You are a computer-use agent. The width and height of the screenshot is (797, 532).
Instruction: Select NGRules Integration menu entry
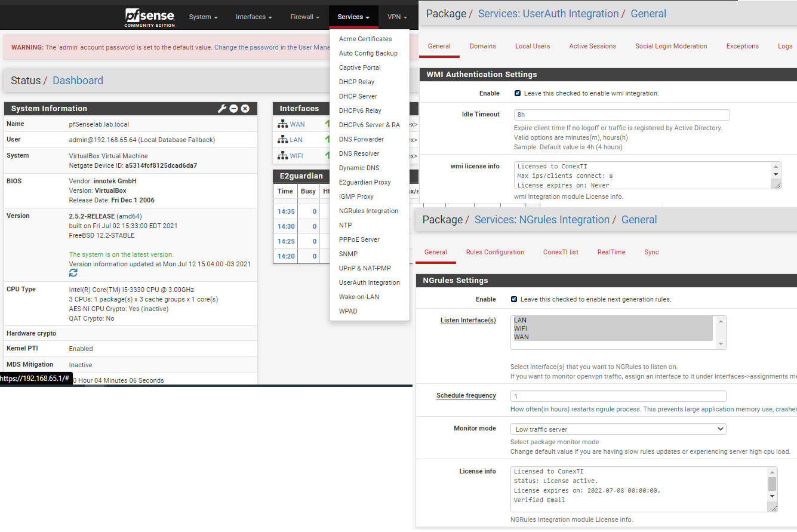pyautogui.click(x=368, y=211)
